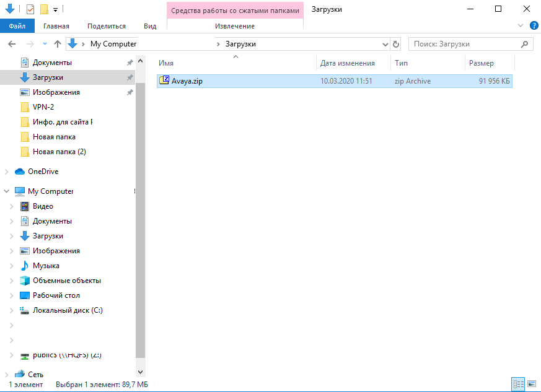
Task: Switch to large icons view layout
Action: point(532,384)
